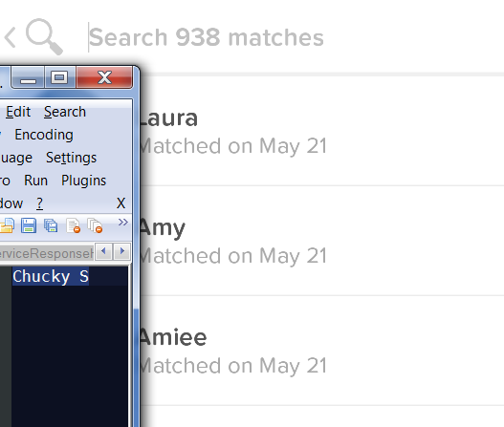The width and height of the screenshot is (504, 427).
Task: Expand the toolbar overflow chevron
Action: tap(122, 223)
